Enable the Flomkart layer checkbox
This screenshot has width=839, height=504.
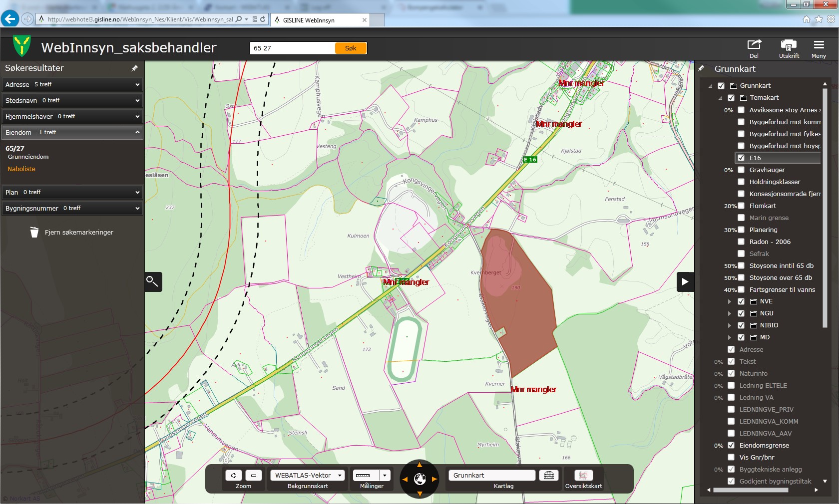coord(741,206)
